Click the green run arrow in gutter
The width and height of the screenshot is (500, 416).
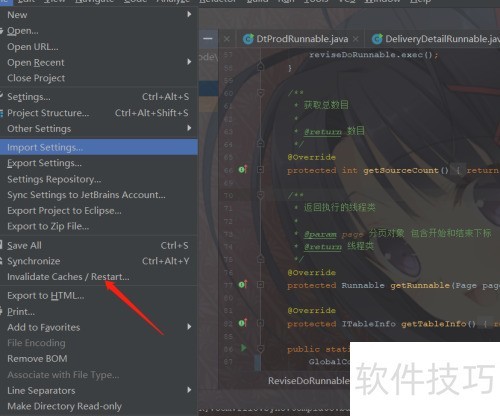(x=244, y=348)
